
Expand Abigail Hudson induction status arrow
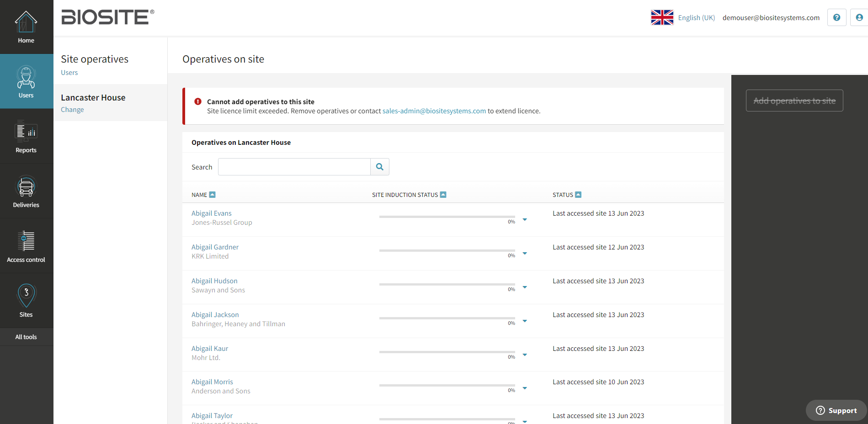[x=525, y=287]
